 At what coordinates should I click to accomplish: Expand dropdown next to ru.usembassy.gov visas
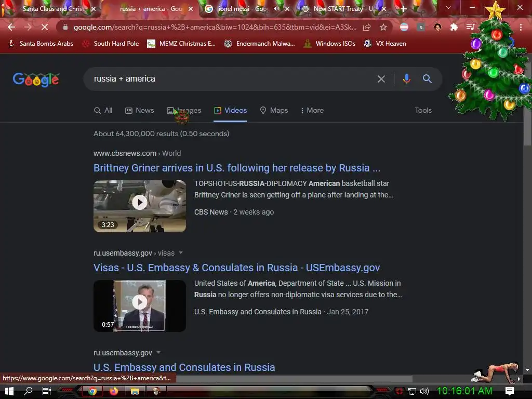tap(181, 253)
